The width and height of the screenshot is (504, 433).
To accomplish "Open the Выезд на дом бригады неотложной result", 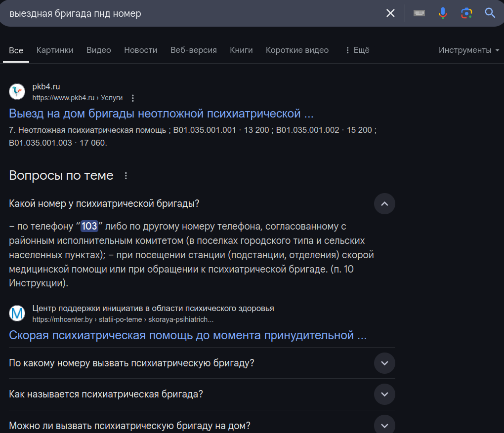I will tap(161, 114).
